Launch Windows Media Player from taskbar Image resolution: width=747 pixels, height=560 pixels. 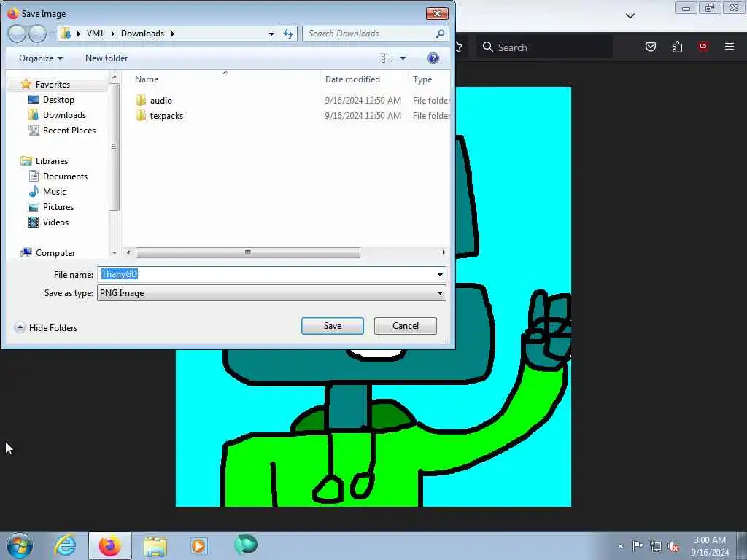pyautogui.click(x=199, y=545)
